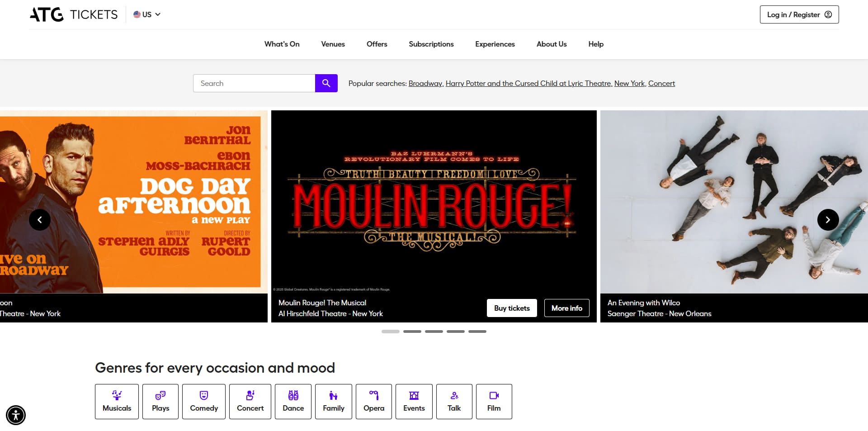Open the Family genre tile
Screen dimensions: 868x431
[334, 402]
